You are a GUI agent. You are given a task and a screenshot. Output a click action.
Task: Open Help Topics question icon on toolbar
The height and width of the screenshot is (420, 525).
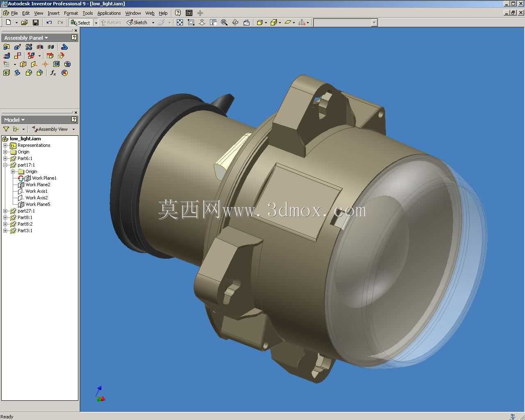tap(178, 13)
